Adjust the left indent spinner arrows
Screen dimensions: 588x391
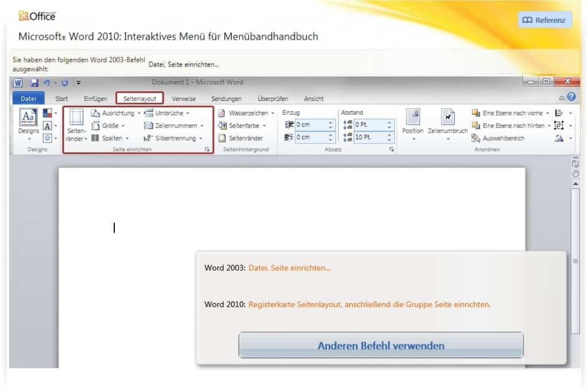point(330,125)
